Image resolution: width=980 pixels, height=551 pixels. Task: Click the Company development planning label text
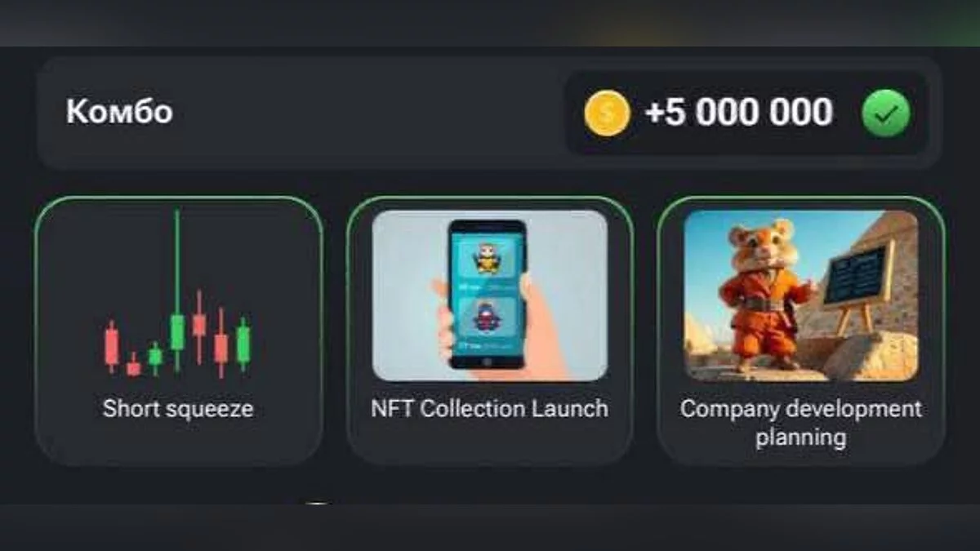[801, 423]
